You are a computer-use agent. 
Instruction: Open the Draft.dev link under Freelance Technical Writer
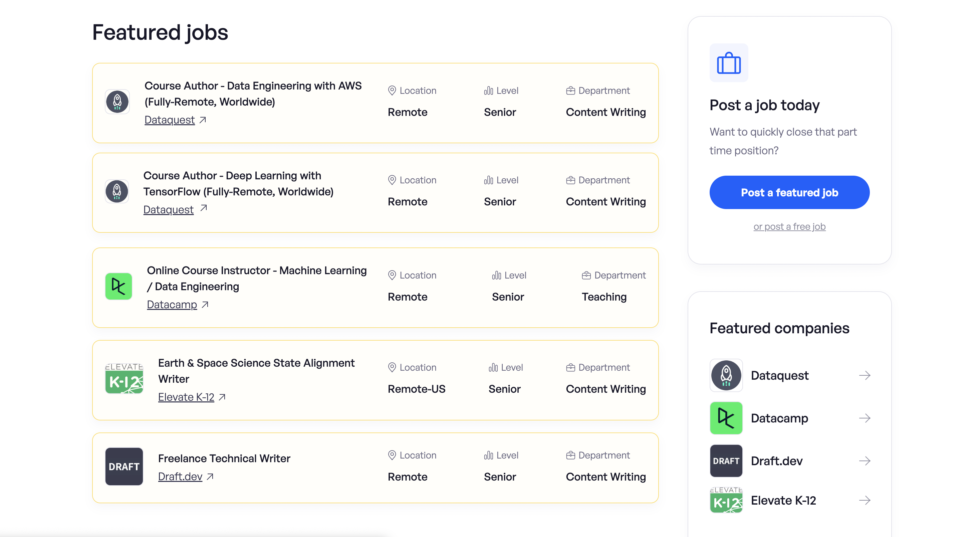click(x=180, y=477)
